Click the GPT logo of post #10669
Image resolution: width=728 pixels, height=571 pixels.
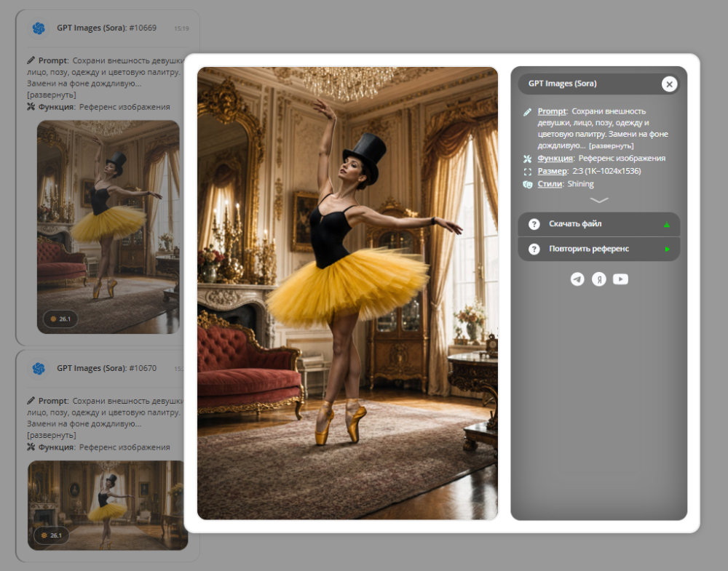click(39, 28)
